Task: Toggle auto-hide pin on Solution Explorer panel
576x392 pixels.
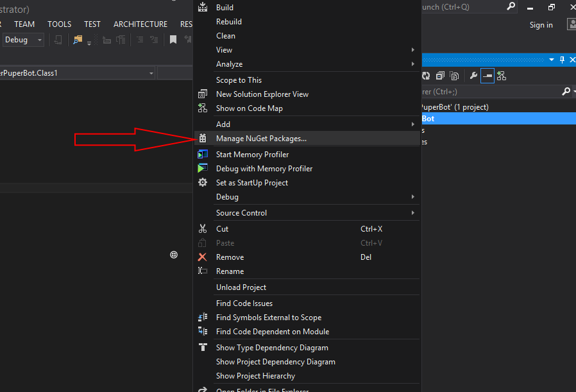Action: click(563, 60)
